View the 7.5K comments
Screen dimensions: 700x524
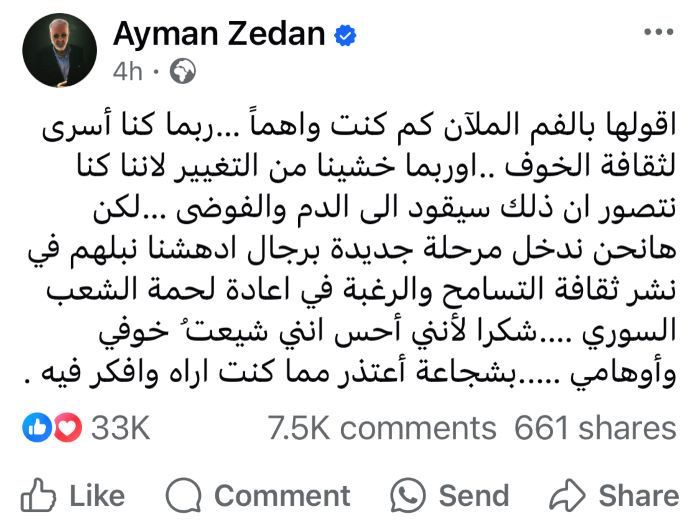(x=382, y=428)
